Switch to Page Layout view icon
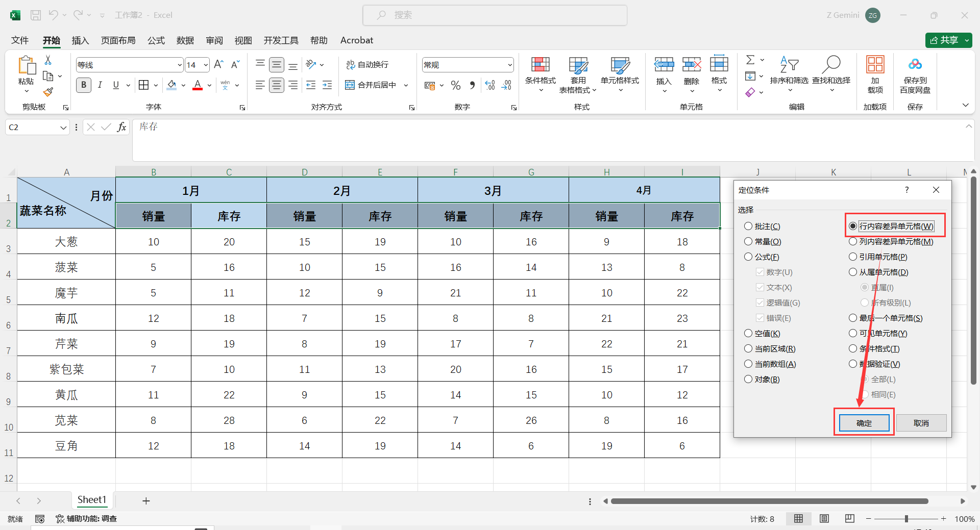Viewport: 980px width, 530px height. point(824,519)
